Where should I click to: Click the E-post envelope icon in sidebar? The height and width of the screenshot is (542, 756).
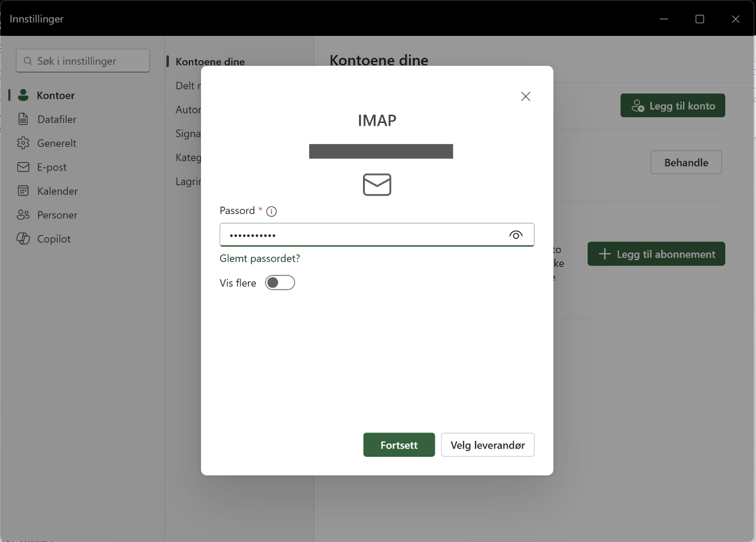pyautogui.click(x=23, y=167)
